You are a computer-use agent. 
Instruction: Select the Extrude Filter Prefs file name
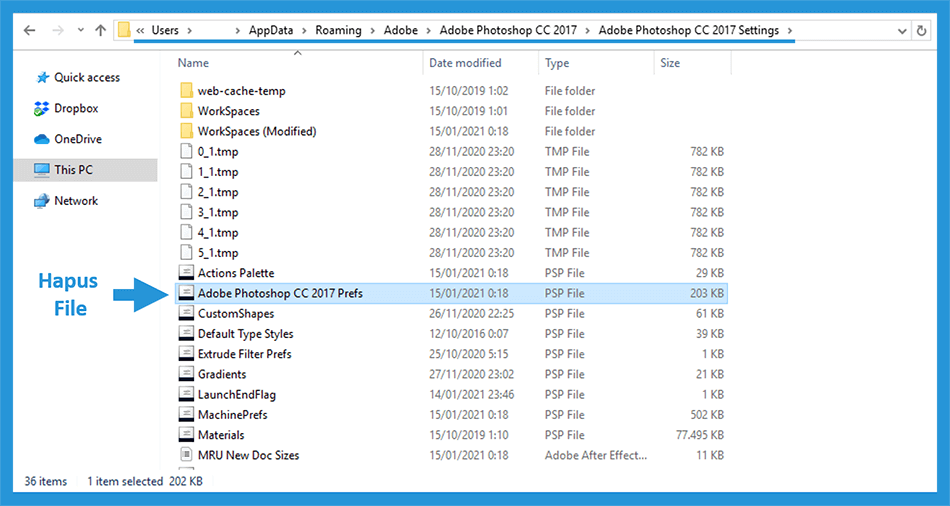click(244, 354)
